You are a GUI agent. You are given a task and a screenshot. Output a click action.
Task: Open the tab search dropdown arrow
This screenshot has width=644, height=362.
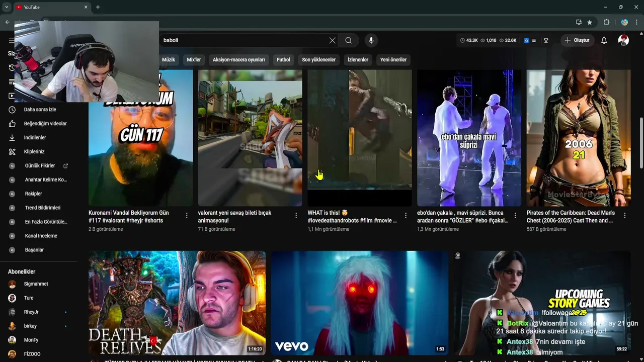pos(7,7)
